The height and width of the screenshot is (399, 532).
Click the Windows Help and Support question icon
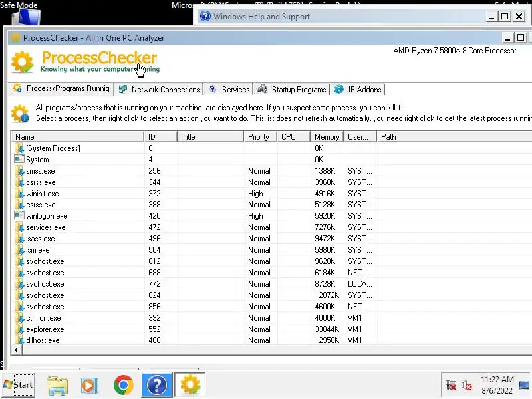(205, 16)
